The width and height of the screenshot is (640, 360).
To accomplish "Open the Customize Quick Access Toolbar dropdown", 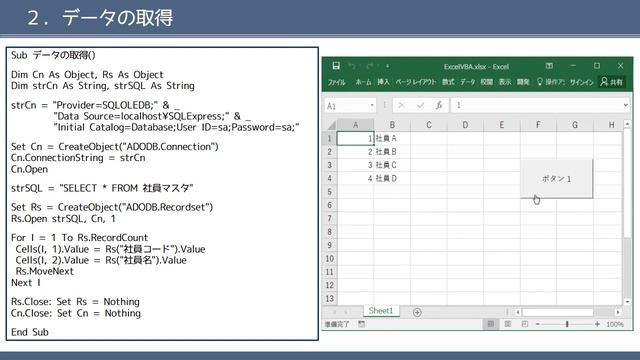I will tap(387, 66).
